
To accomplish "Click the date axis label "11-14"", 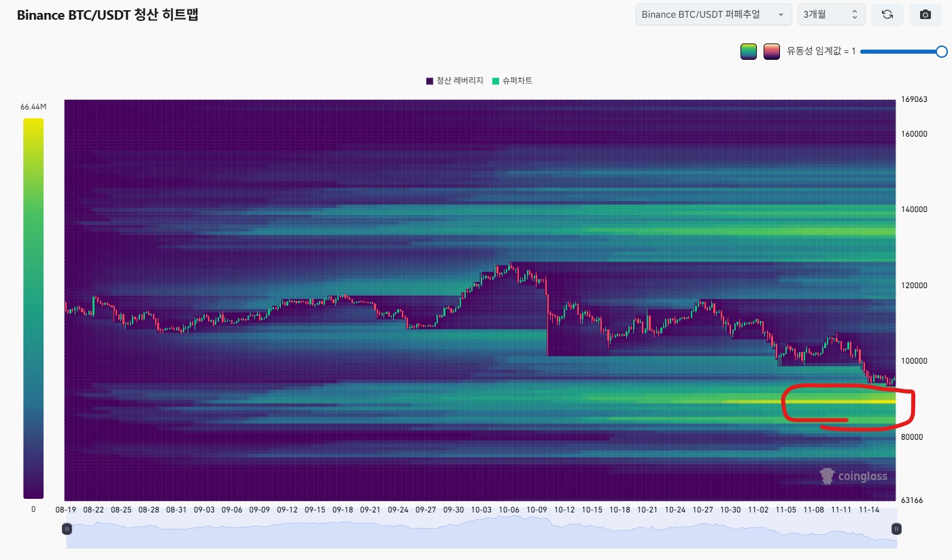I will click(x=868, y=510).
